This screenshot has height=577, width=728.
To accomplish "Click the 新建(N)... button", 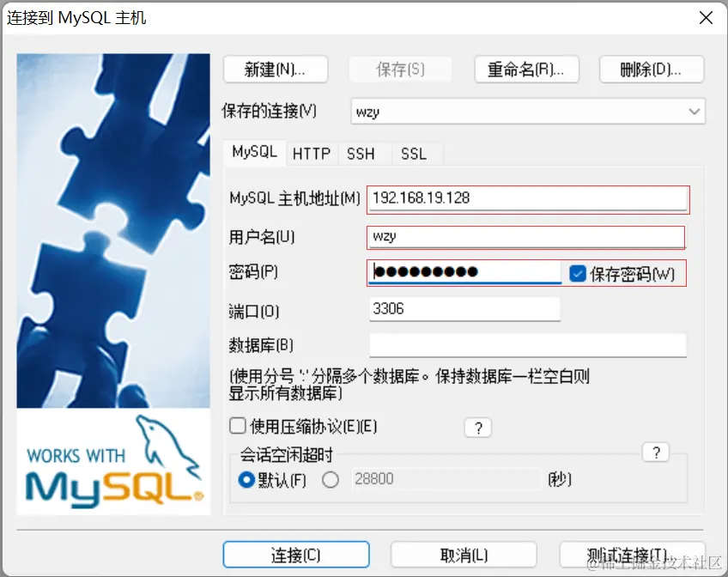I will [x=276, y=70].
